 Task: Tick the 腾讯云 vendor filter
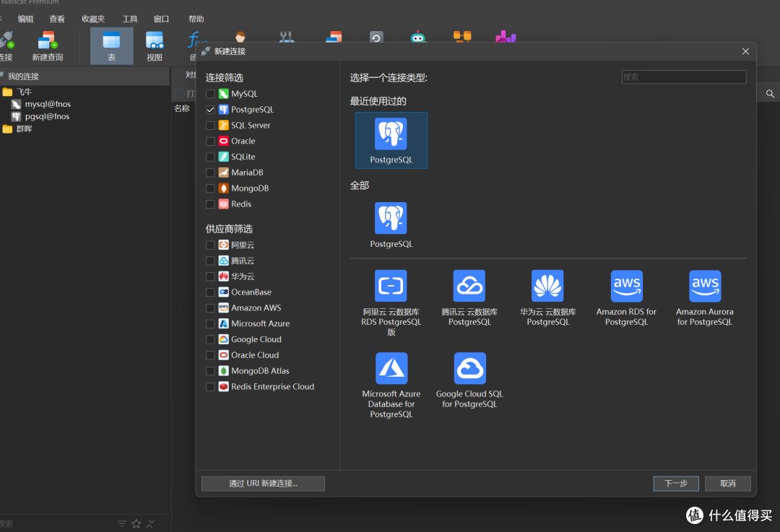point(210,261)
